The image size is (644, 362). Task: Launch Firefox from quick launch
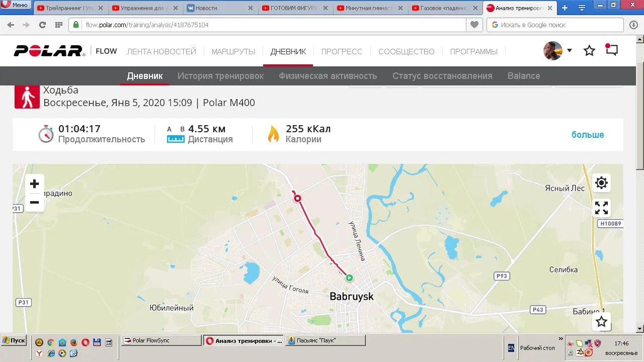click(x=73, y=342)
